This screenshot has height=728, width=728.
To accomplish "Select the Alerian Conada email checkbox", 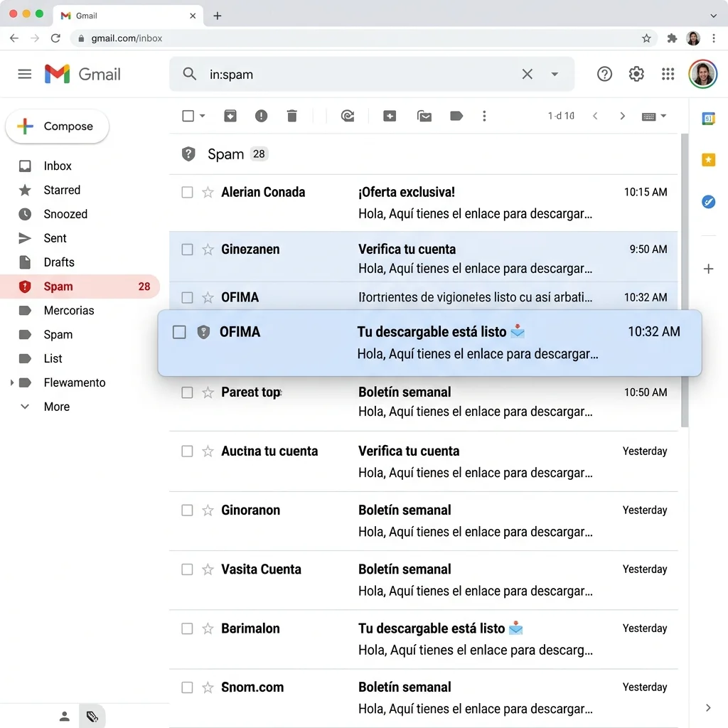I will 187,192.
